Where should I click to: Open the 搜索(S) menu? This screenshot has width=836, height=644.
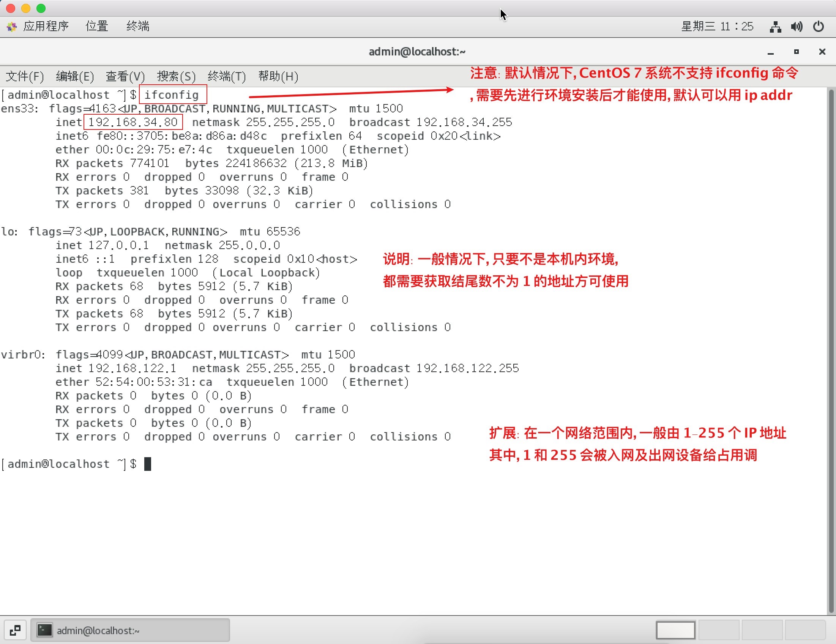click(176, 76)
